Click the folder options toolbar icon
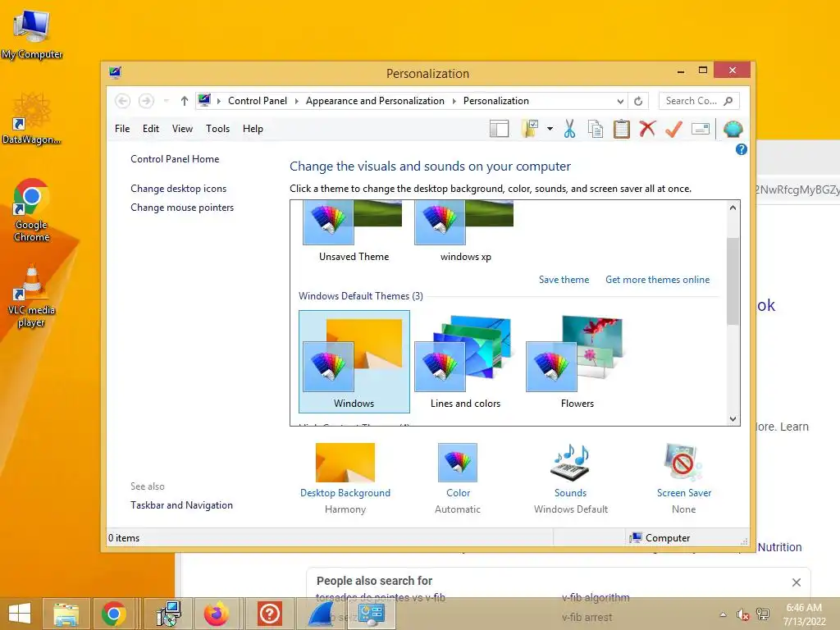Image resolution: width=840 pixels, height=630 pixels. pyautogui.click(x=530, y=129)
